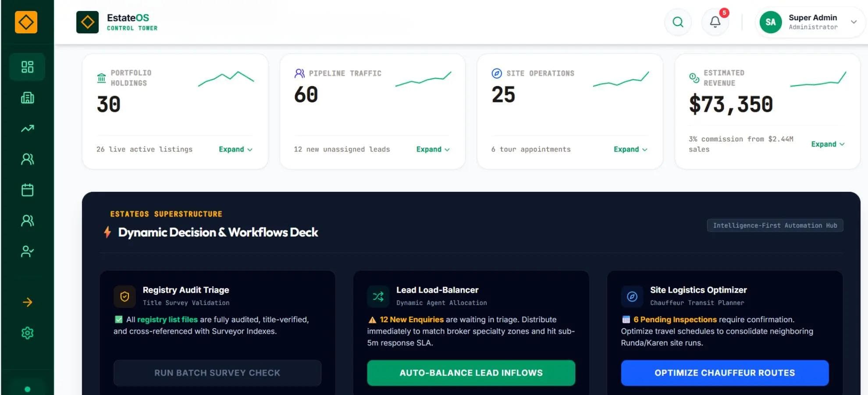Screen dimensions: 868x395
Task: Click the Intelligence-First Automation Hub badge
Action: [x=775, y=226]
